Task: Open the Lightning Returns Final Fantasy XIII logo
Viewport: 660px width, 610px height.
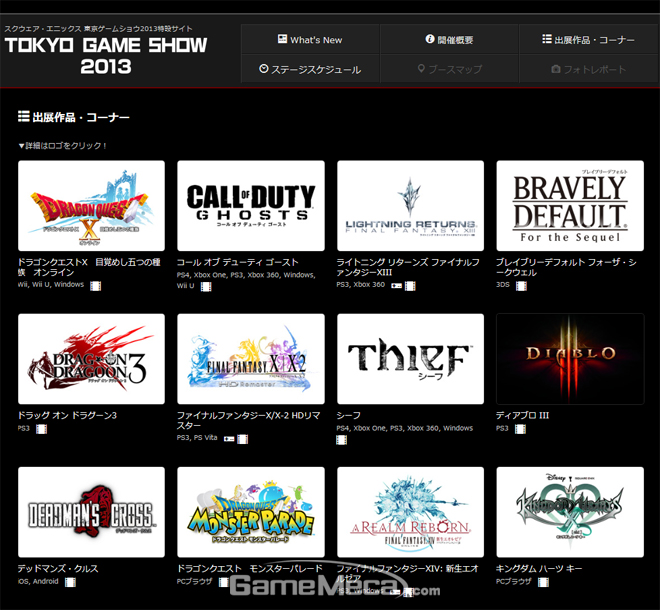Action: pyautogui.click(x=411, y=205)
